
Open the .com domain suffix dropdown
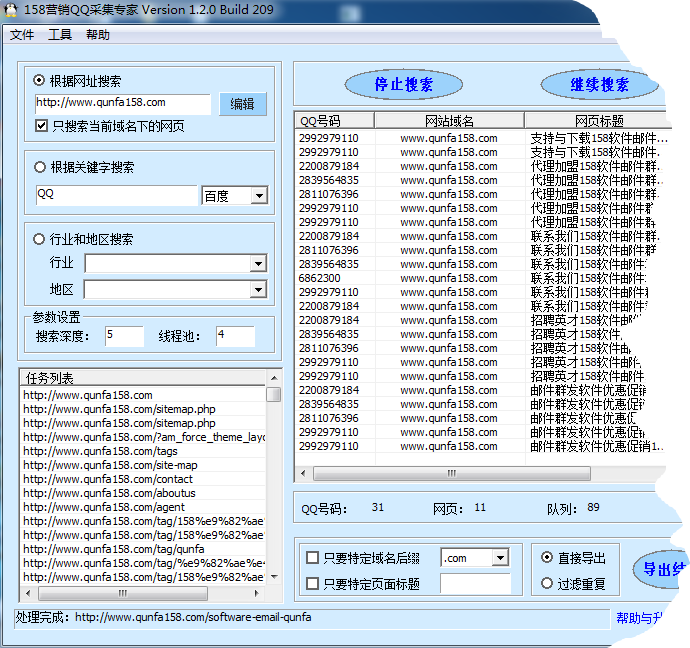point(500,558)
